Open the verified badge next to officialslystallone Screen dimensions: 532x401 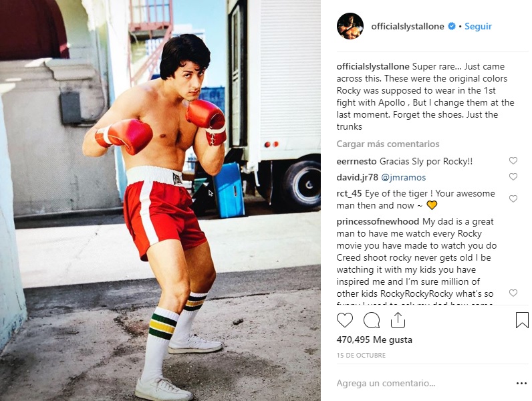452,26
